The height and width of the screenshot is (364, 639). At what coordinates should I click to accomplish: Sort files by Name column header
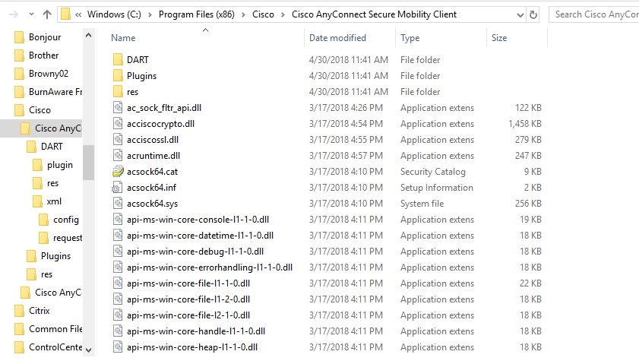tap(123, 38)
